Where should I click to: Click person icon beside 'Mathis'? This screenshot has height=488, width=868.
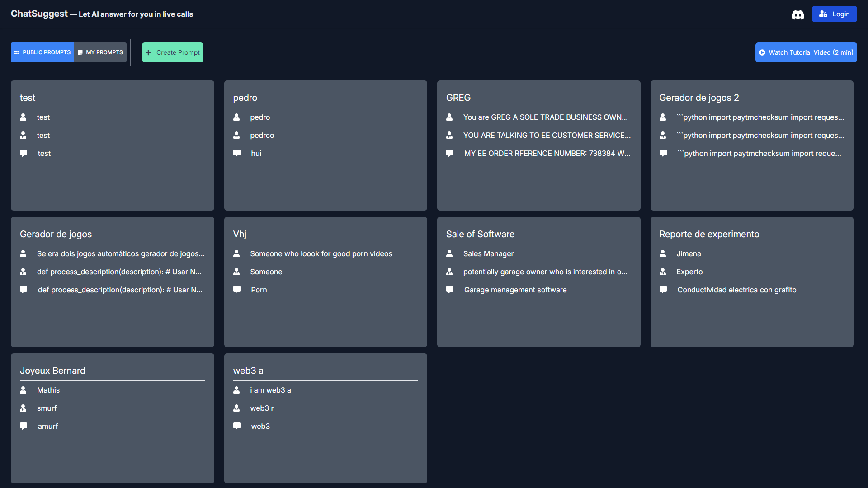pyautogui.click(x=23, y=390)
